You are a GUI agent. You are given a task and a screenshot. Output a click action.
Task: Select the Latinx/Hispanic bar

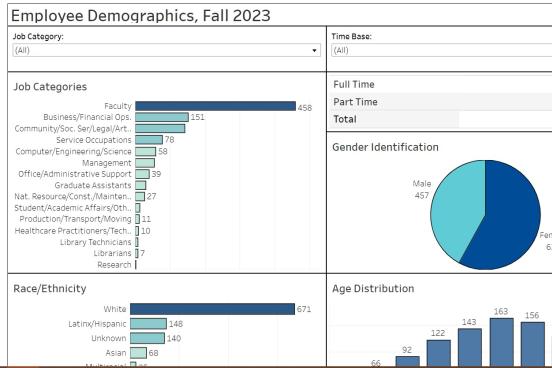point(148,324)
